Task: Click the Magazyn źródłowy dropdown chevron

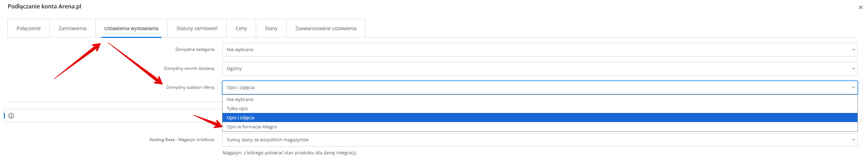Action: 853,140
